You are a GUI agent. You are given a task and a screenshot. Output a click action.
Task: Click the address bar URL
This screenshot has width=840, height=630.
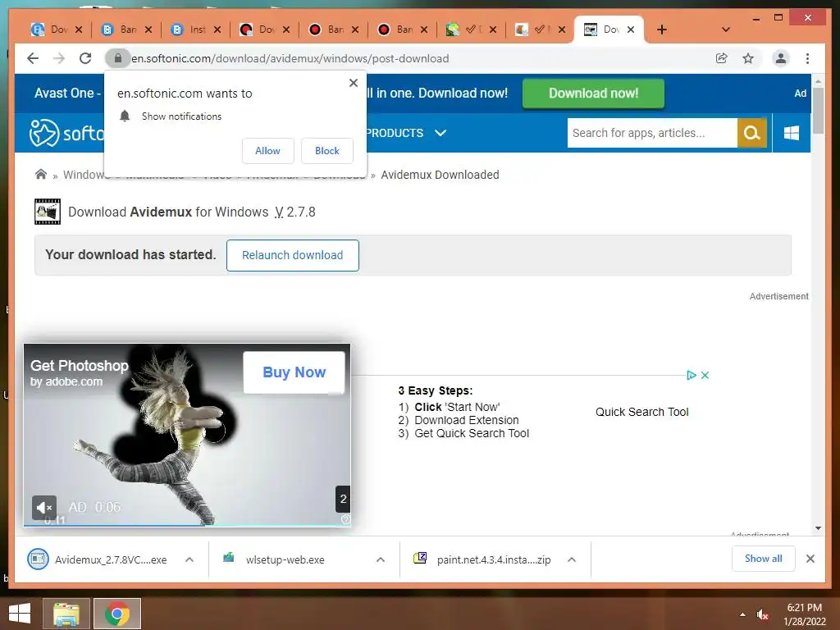290,58
